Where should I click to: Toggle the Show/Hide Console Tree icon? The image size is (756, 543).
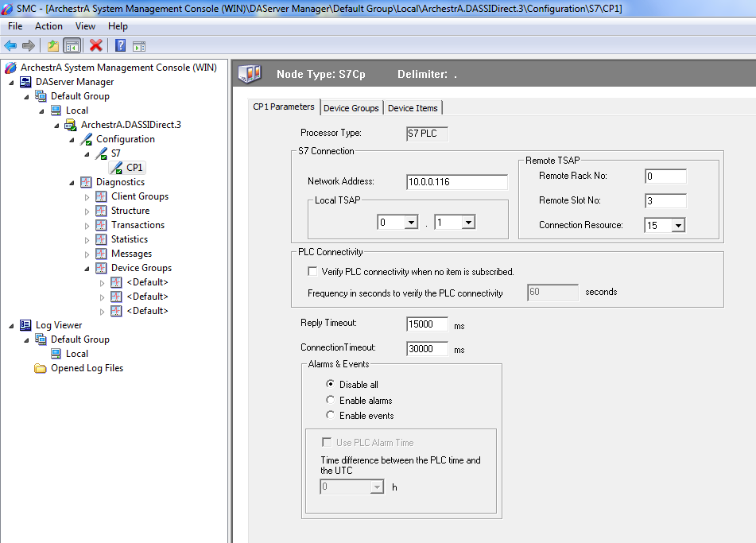point(72,45)
